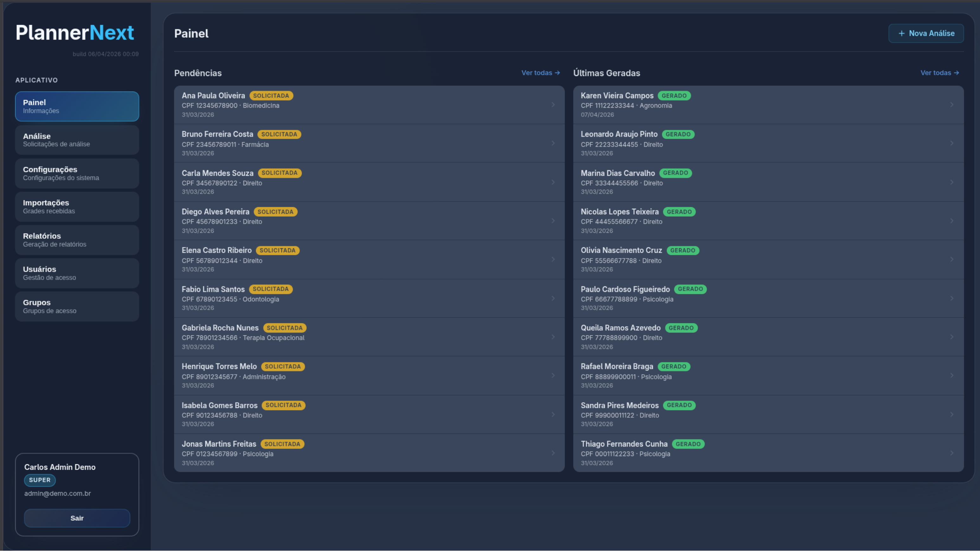Open the Painel sidebar item
This screenshot has width=980, height=552.
point(77,106)
